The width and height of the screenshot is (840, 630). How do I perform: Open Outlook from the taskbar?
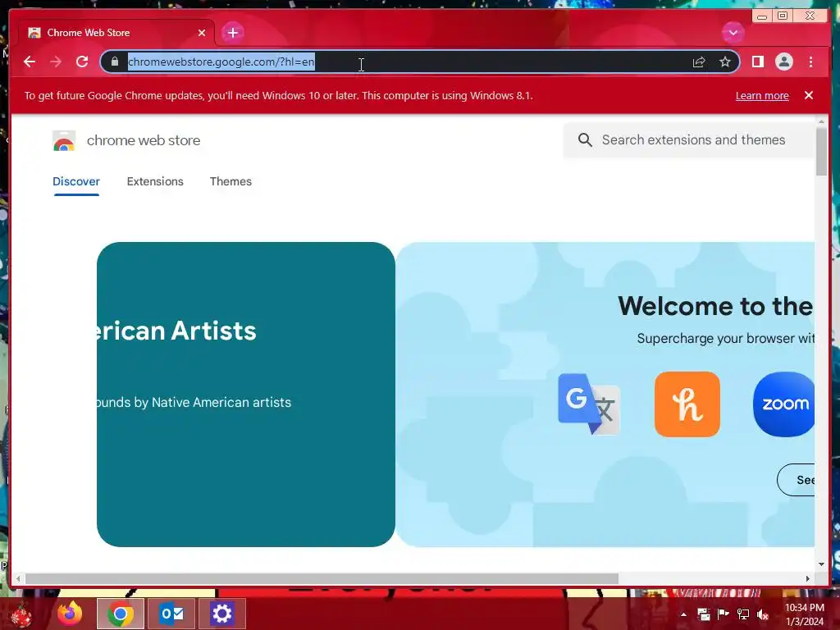(x=171, y=614)
